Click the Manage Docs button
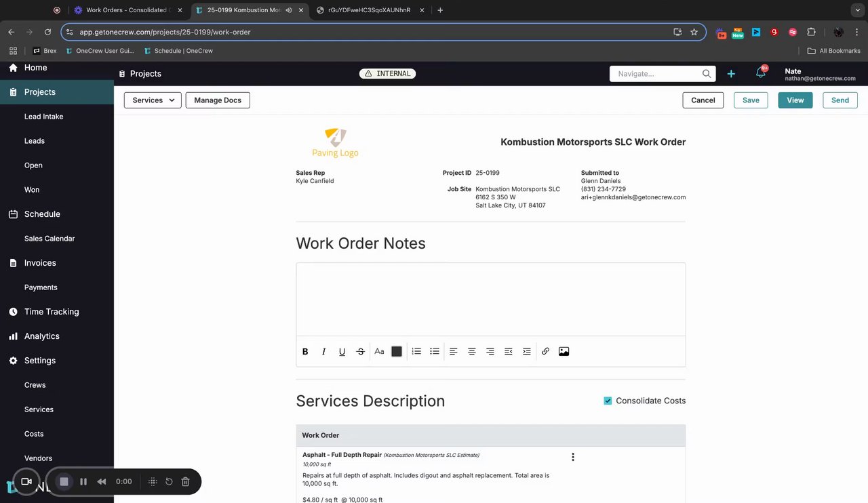This screenshot has width=868, height=503. tap(218, 100)
